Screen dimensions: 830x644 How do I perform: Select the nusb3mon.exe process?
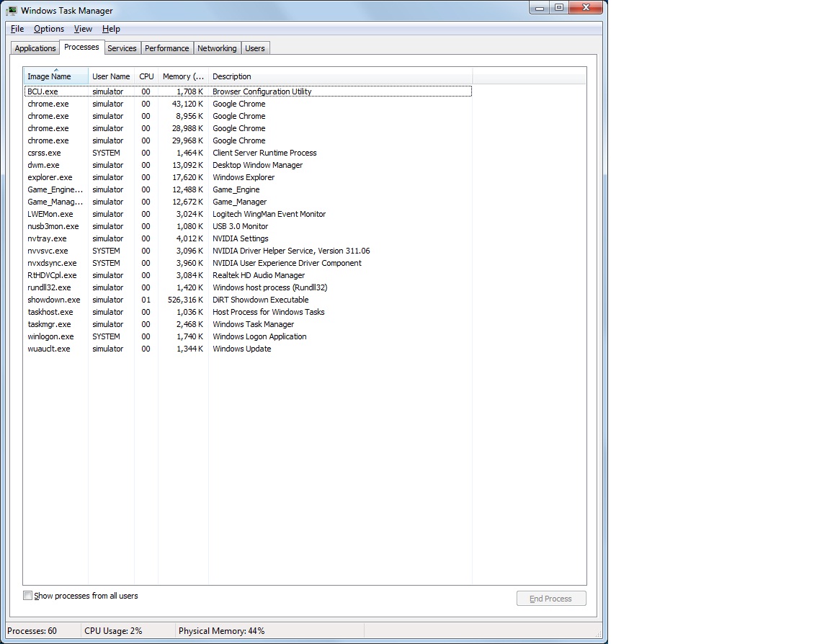[248, 226]
